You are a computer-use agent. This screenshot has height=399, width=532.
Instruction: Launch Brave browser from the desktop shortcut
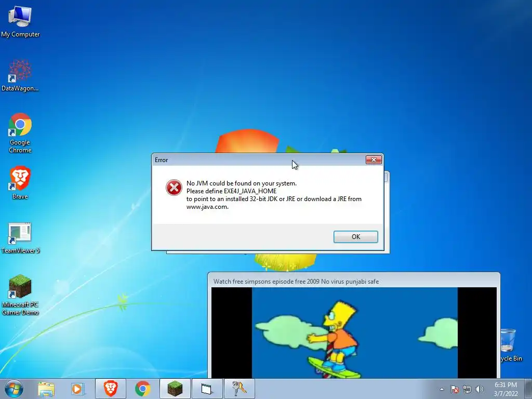(20, 182)
